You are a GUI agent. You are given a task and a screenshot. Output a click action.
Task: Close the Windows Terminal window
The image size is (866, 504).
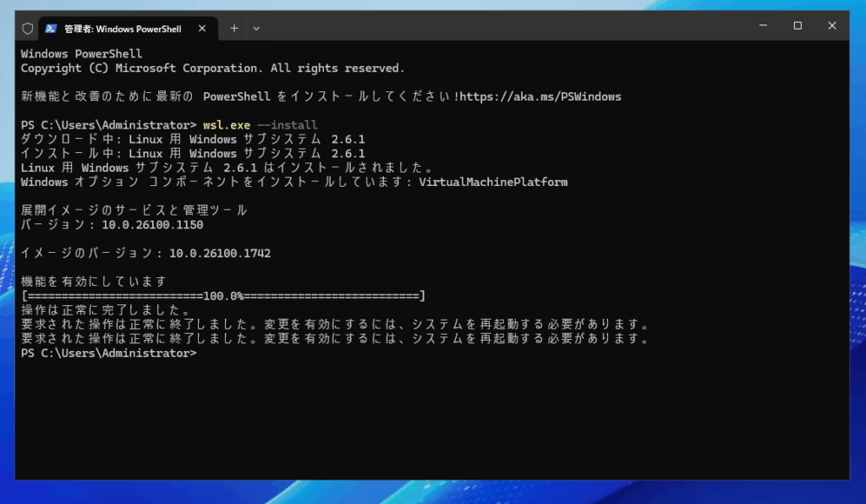[832, 26]
